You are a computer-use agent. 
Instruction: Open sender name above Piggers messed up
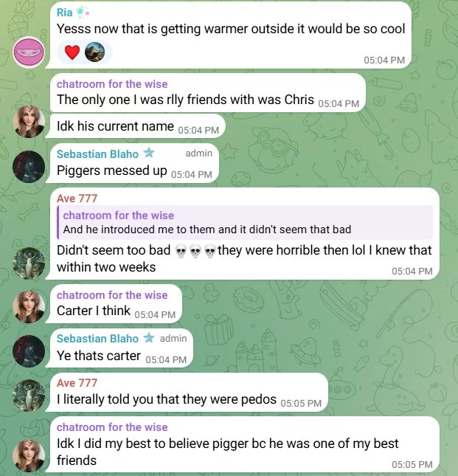click(97, 154)
